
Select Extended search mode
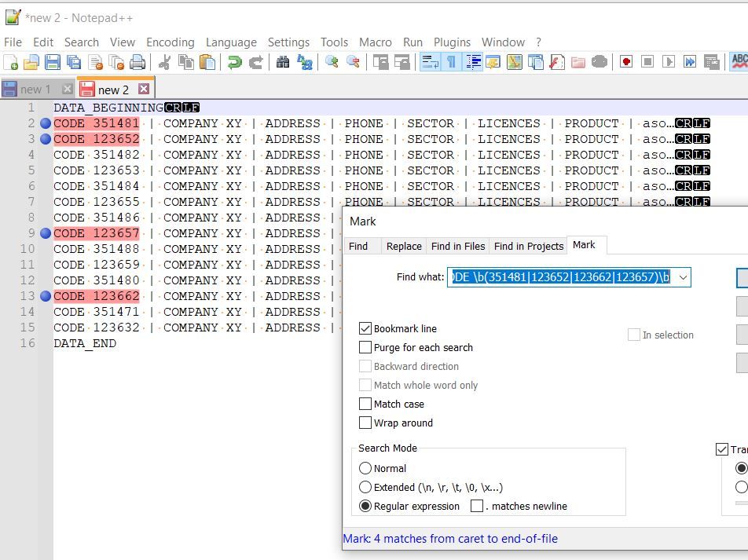tap(365, 487)
